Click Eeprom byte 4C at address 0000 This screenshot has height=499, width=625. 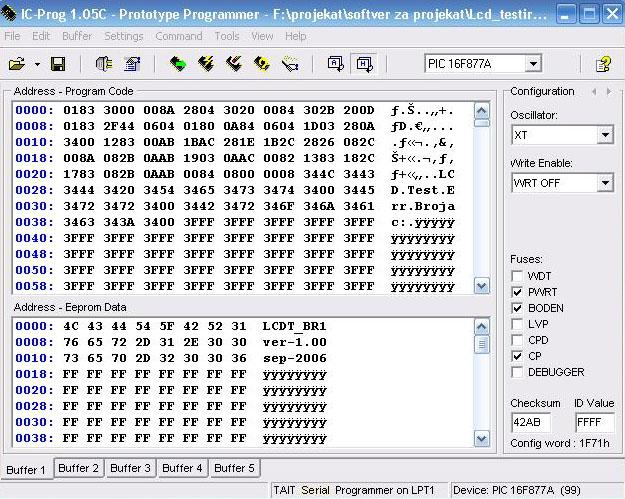click(71, 326)
